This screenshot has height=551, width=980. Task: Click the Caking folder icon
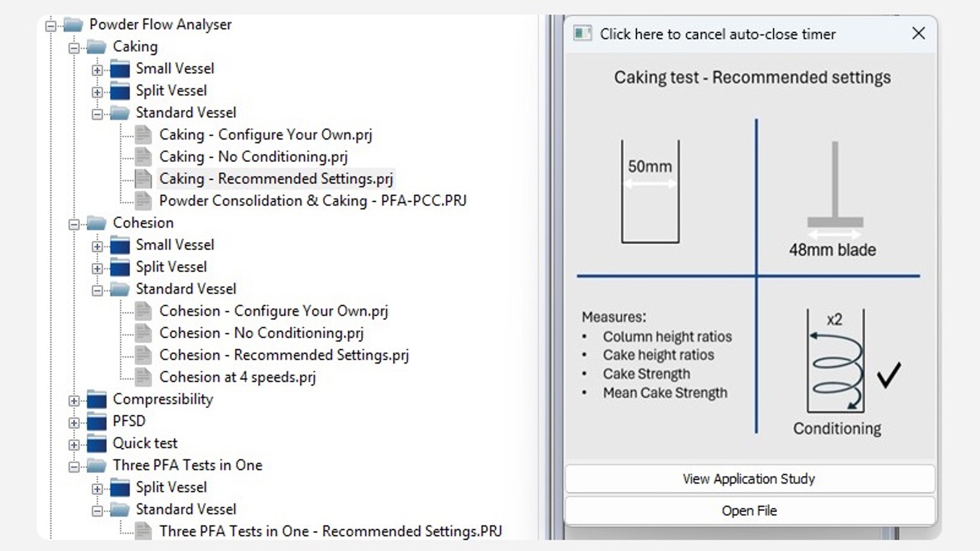[97, 47]
